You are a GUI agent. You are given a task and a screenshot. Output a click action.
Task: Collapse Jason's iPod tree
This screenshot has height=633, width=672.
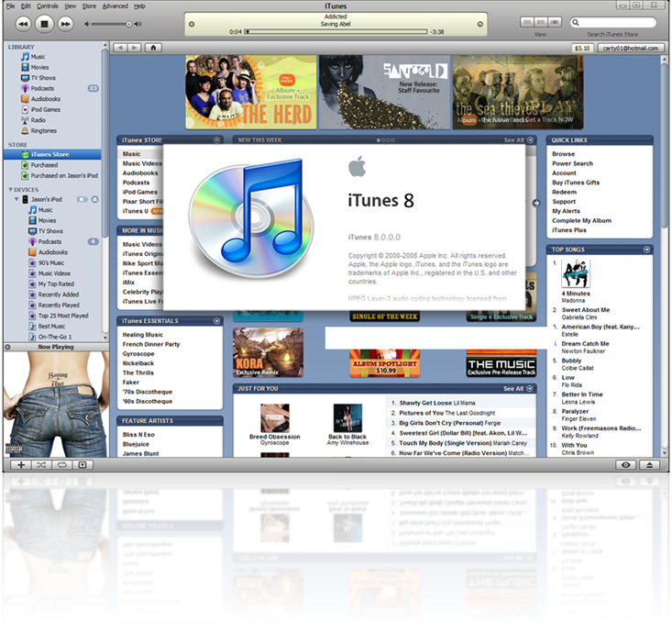[x=17, y=199]
